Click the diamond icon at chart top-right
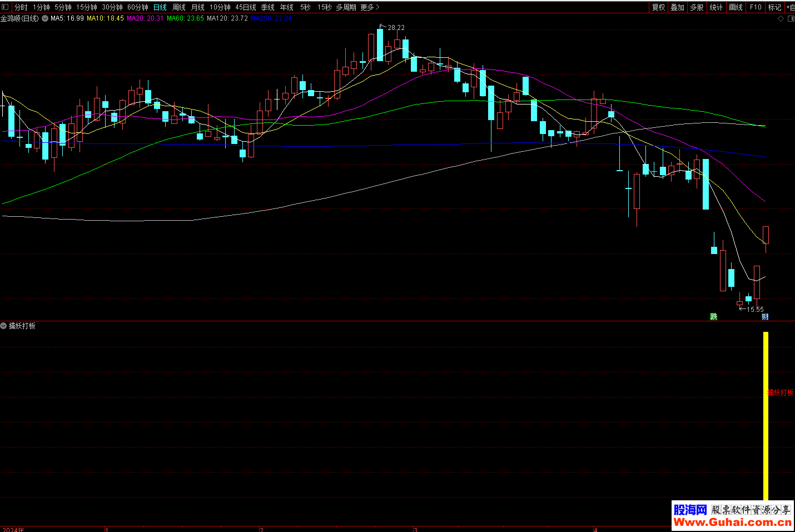The image size is (795, 532). [781, 18]
